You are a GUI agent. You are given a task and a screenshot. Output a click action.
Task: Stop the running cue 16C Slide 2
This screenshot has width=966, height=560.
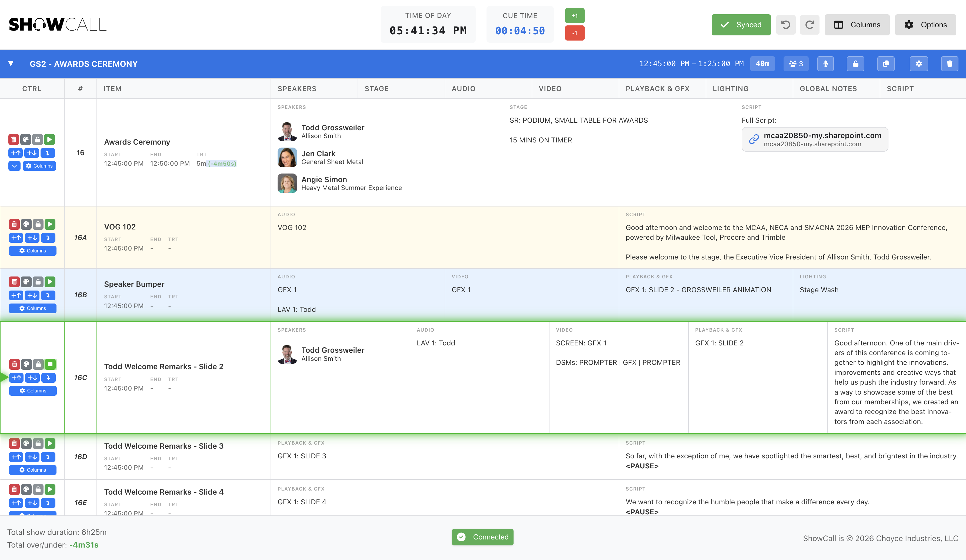[50, 364]
